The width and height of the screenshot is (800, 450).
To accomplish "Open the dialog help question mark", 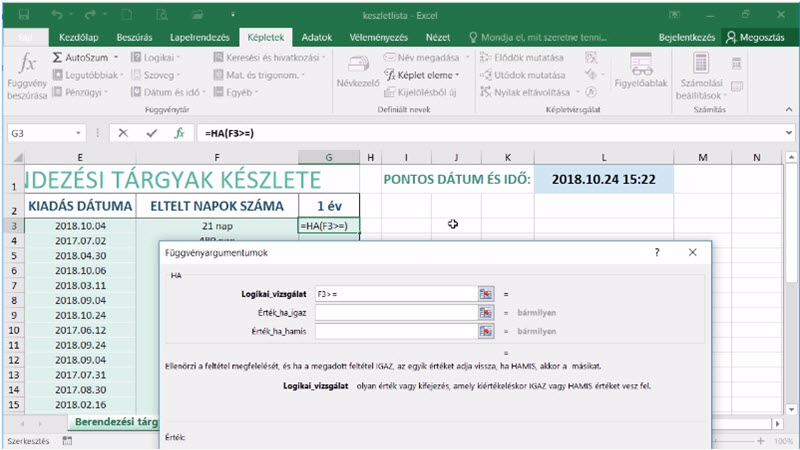I will point(657,252).
